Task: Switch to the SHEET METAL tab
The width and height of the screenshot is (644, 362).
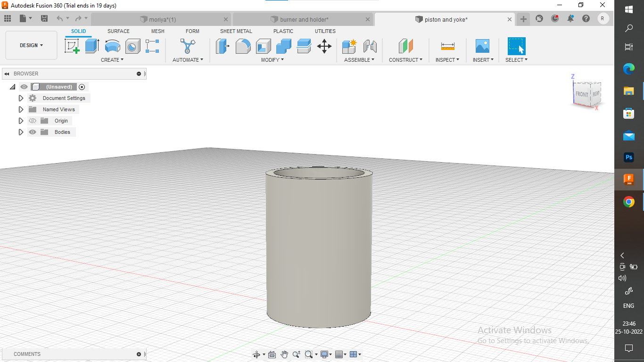Action: (236, 31)
